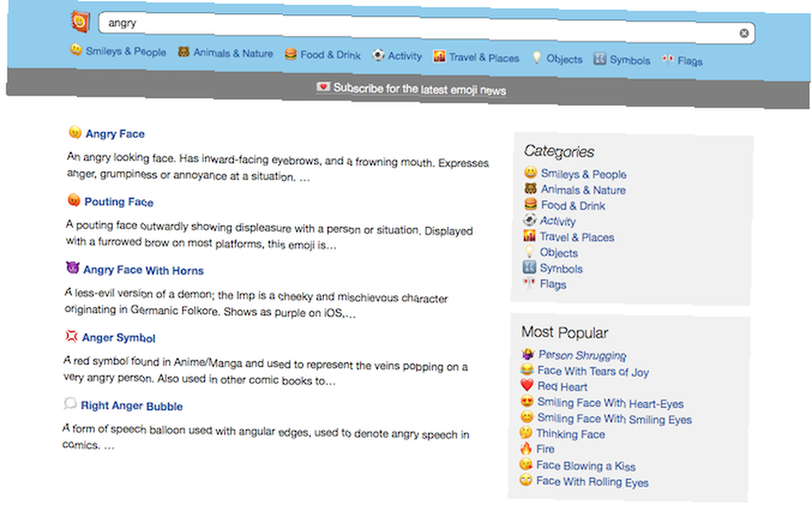Select Travel & Places in the Categories sidebar
This screenshot has width=812, height=511.
pyautogui.click(x=577, y=237)
